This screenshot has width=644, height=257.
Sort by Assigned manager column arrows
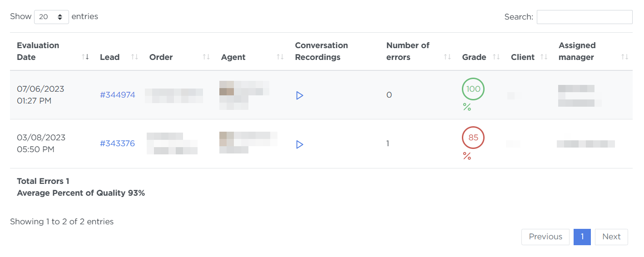[625, 57]
